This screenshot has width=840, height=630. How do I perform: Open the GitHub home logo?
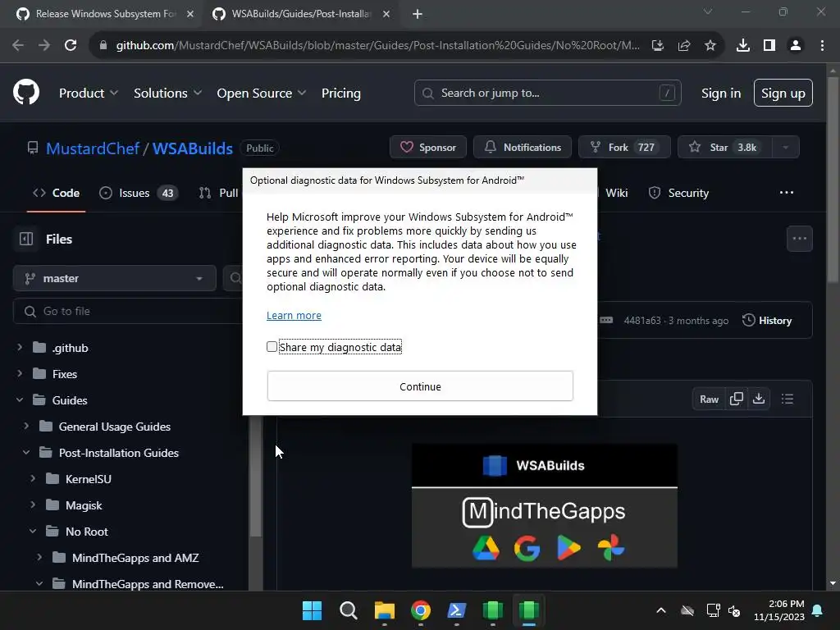pos(26,93)
